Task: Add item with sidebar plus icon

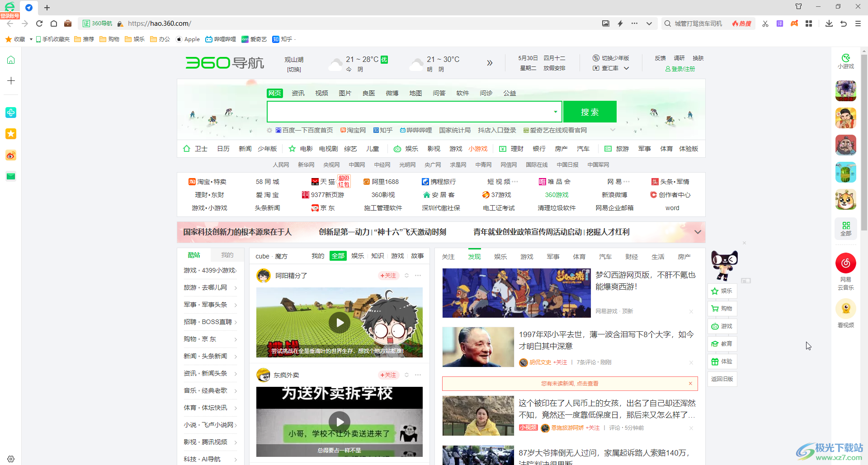Action: coord(11,80)
